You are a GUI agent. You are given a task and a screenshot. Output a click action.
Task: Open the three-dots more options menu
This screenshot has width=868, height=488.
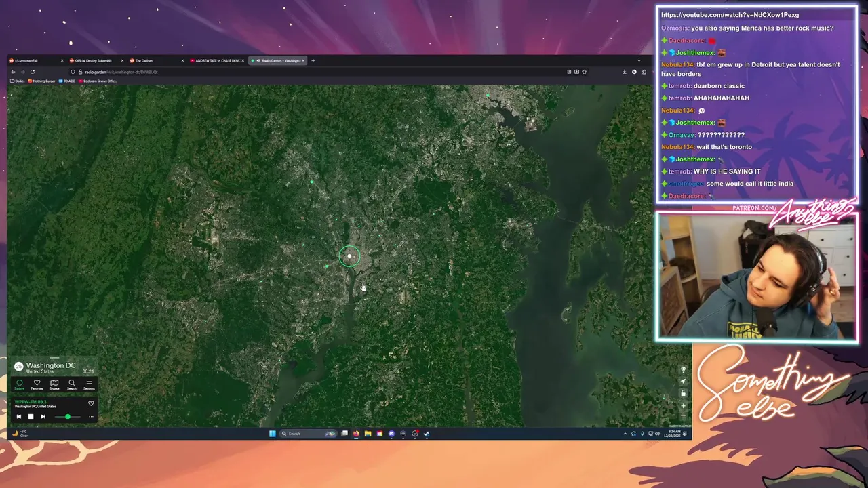tap(91, 416)
